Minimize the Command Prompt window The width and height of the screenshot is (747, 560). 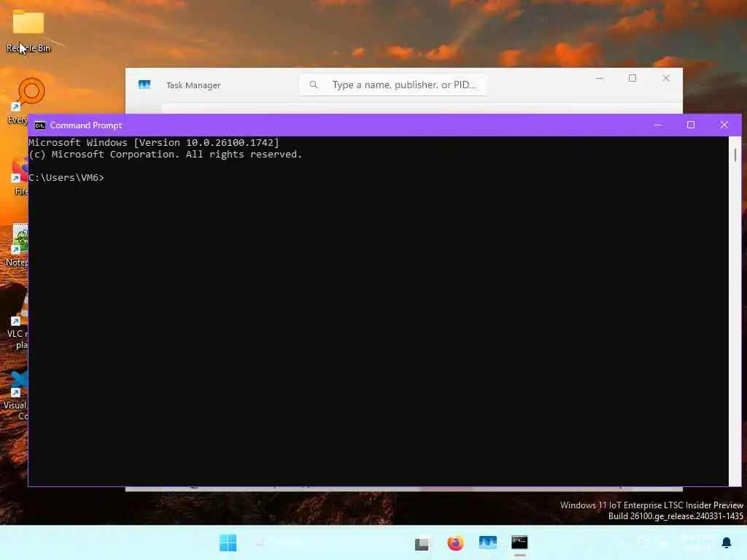click(658, 125)
